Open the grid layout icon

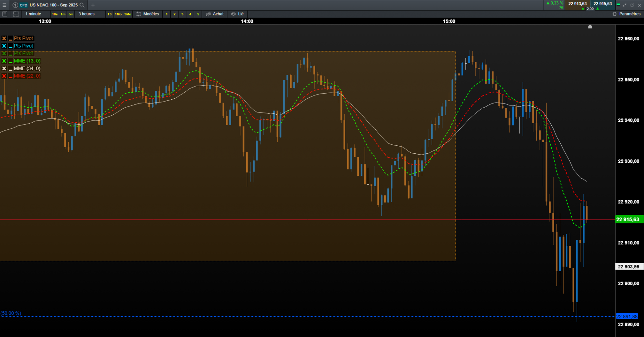tap(16, 14)
